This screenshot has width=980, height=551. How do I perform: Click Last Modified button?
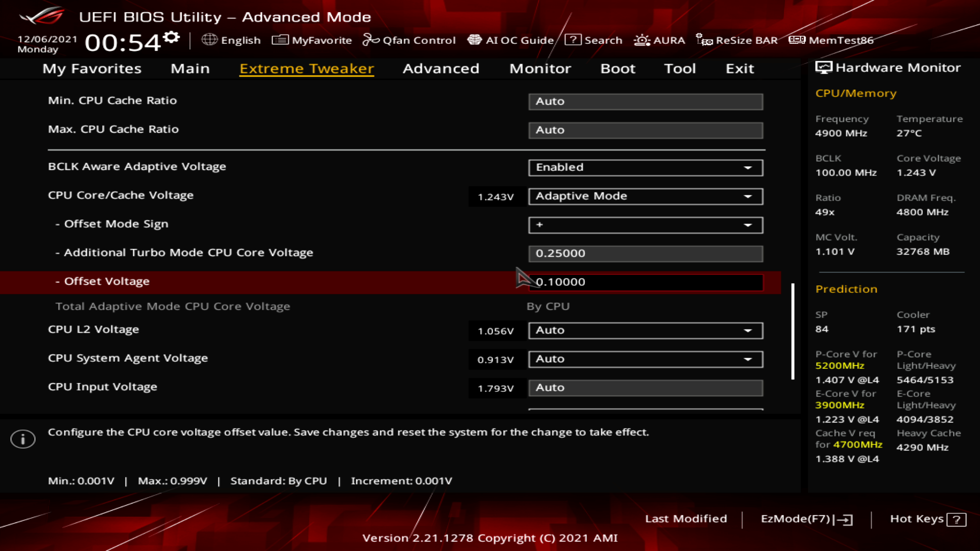(x=685, y=519)
